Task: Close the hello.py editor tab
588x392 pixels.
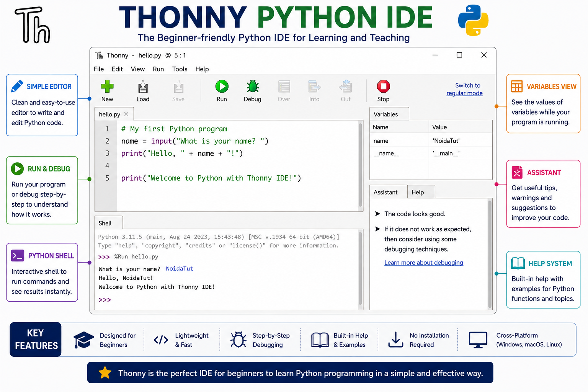Action: coord(126,114)
